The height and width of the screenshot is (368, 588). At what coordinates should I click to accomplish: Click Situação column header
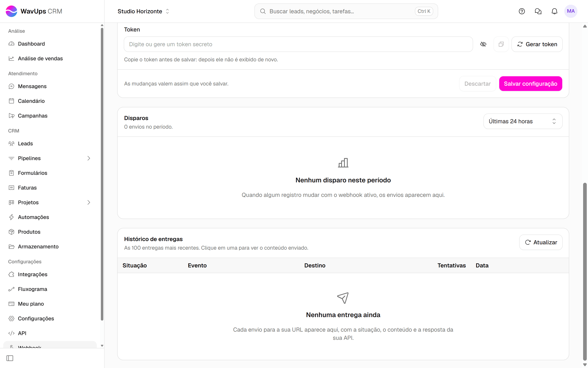(x=135, y=265)
